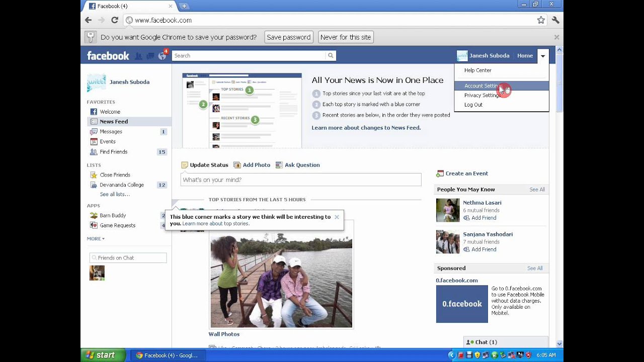The image size is (644, 362).
Task: Open the Devananda College list icon
Action: pos(94,185)
